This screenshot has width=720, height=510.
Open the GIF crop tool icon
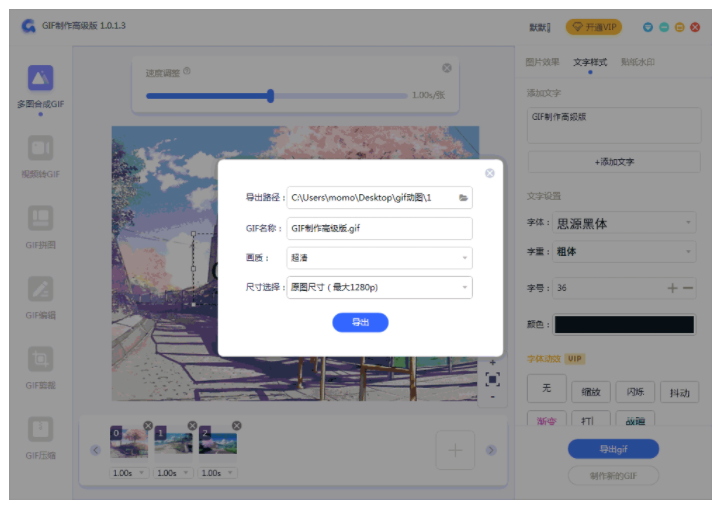click(x=40, y=359)
